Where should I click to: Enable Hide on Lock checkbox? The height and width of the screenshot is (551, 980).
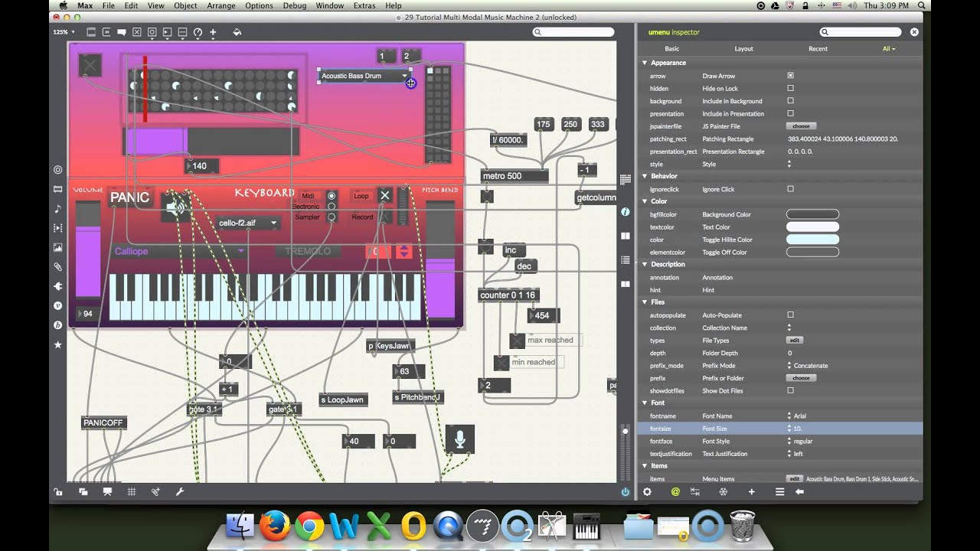click(x=790, y=88)
